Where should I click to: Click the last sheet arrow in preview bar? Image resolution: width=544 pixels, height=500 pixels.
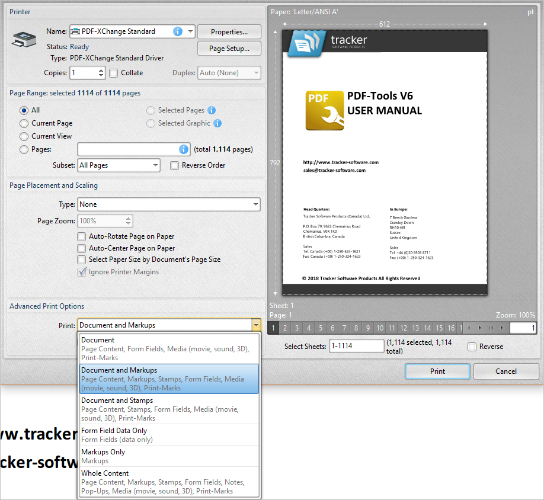pos(502,328)
